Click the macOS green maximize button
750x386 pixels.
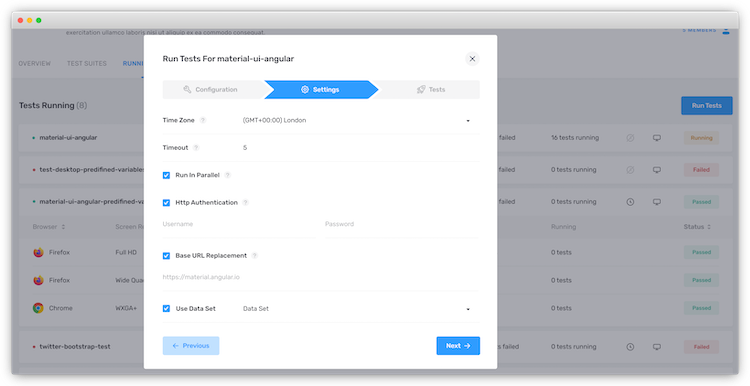pos(39,21)
